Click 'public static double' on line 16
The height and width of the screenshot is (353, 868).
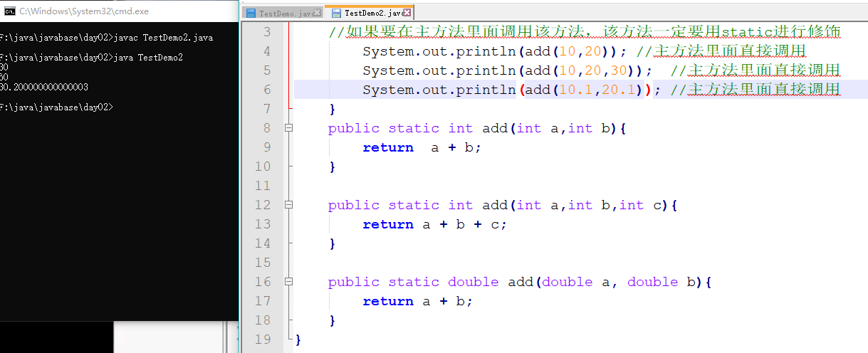414,282
